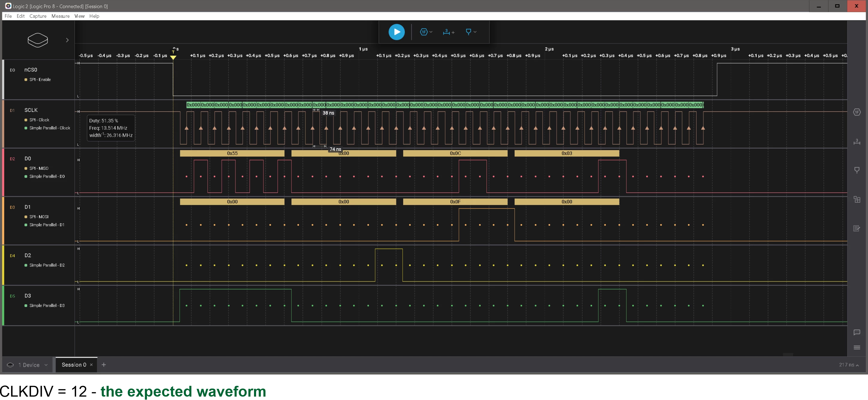
Task: Click the Simple Parallel - D1 tag
Action: pyautogui.click(x=44, y=225)
